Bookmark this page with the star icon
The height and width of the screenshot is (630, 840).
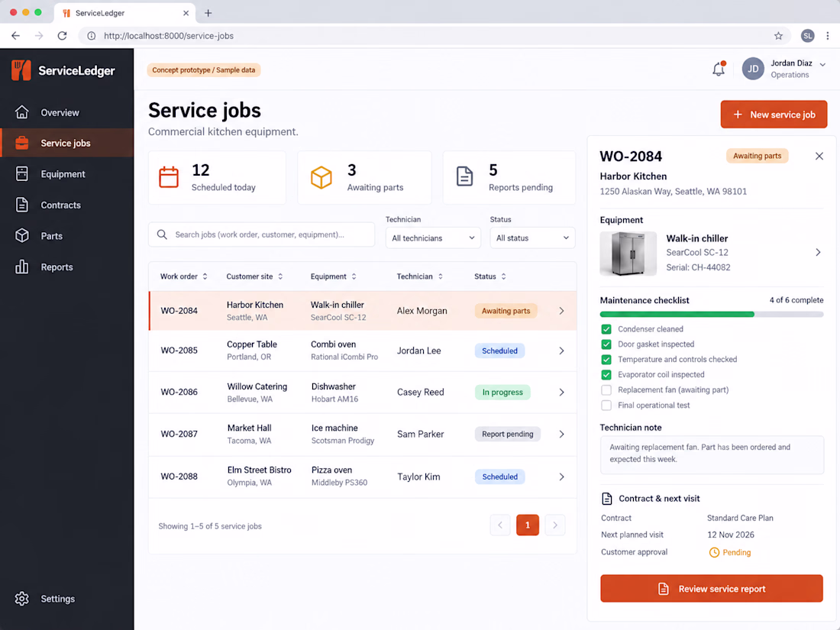[x=778, y=36]
